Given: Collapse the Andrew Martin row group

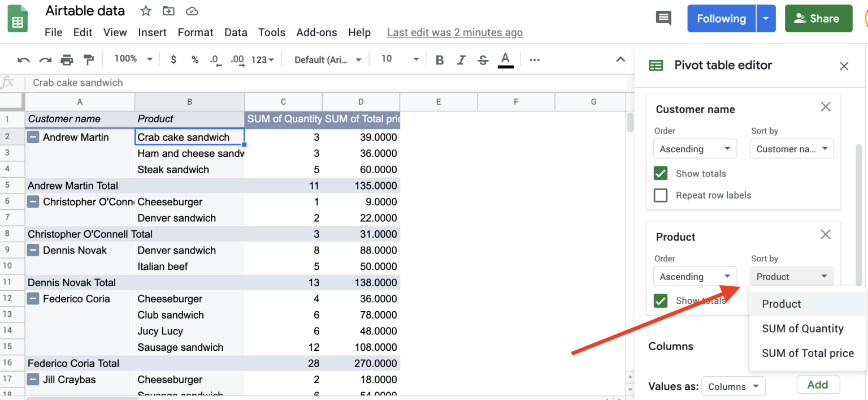Looking at the screenshot, I should 32,137.
